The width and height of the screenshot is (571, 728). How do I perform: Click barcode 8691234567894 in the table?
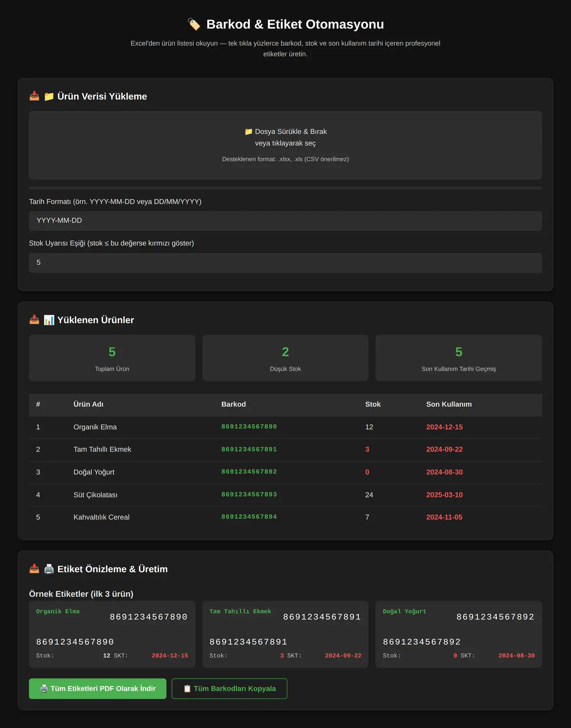(x=249, y=517)
